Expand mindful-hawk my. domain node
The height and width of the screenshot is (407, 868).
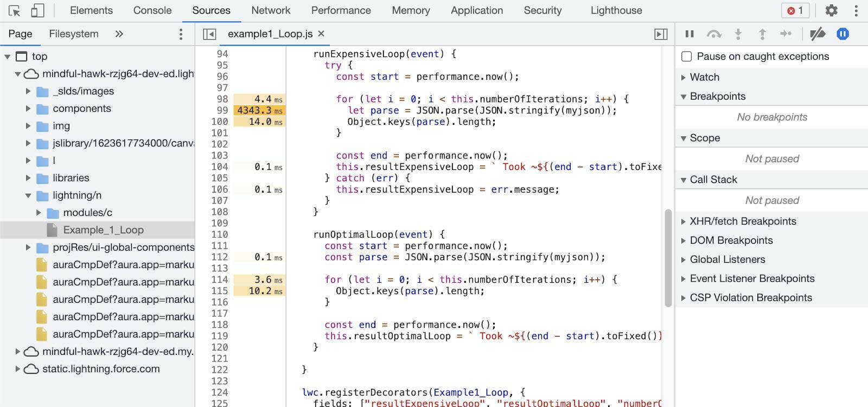pos(18,352)
